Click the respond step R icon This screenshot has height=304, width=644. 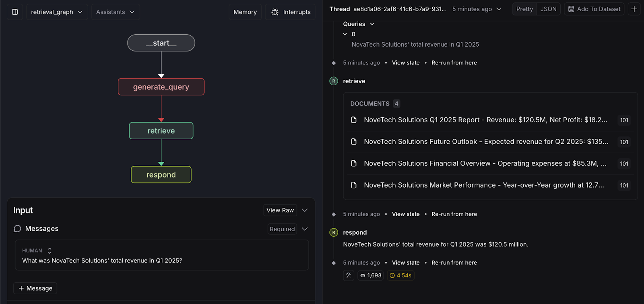334,232
